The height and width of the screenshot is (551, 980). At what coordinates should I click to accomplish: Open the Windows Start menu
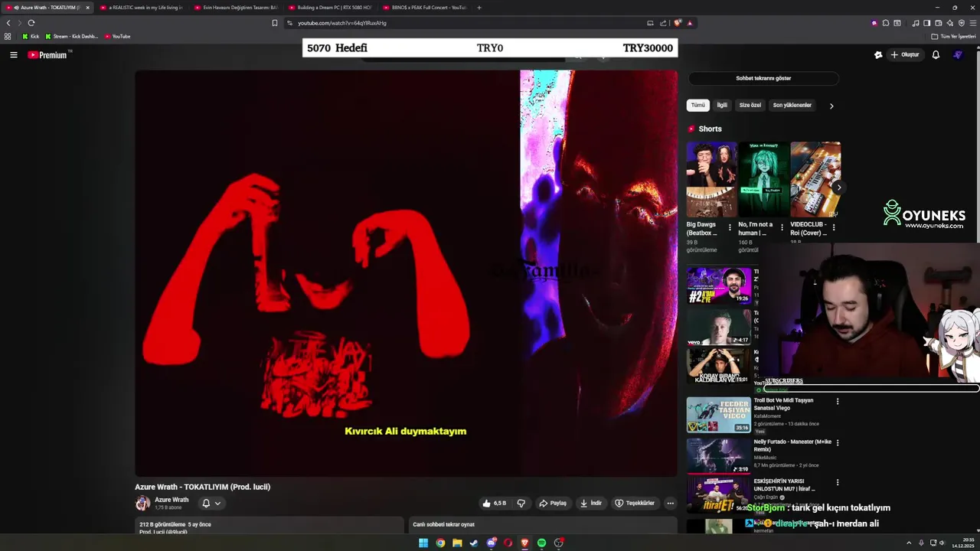coord(423,543)
